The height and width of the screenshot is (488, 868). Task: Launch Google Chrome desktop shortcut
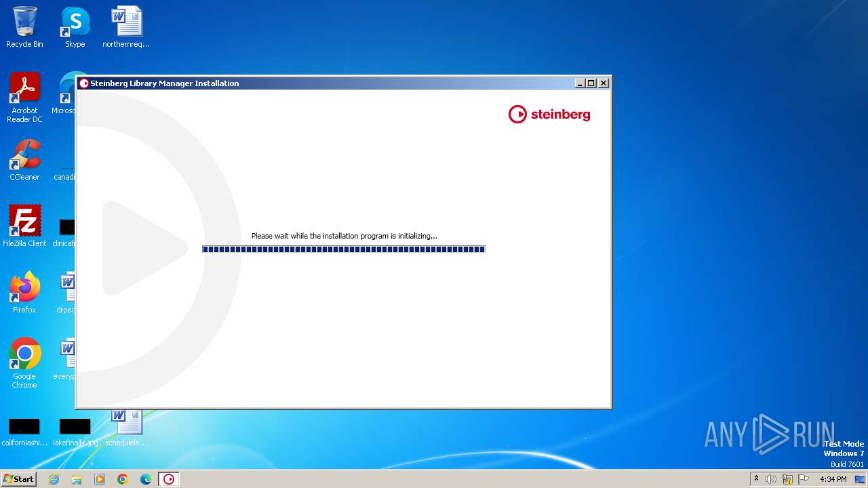[24, 363]
